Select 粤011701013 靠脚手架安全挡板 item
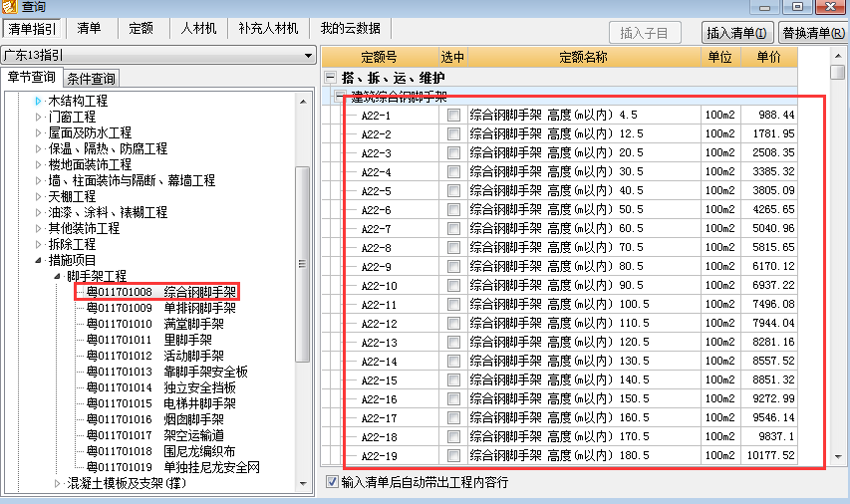 [167, 372]
